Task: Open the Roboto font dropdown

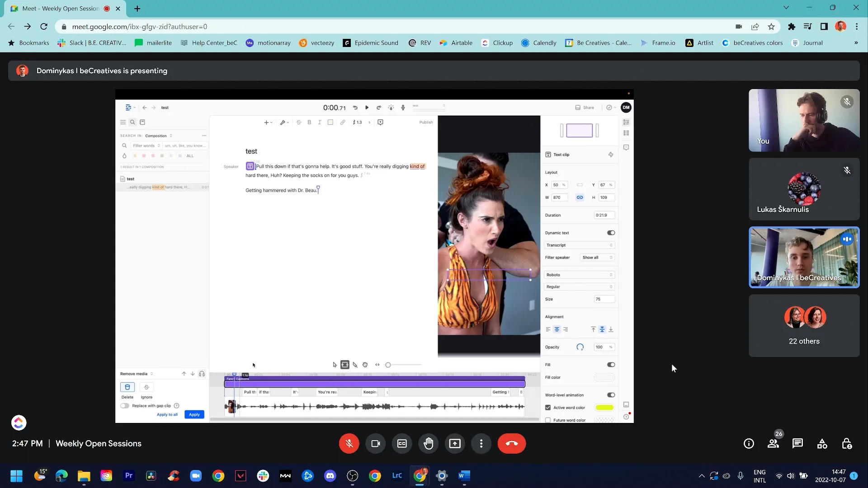Action: pyautogui.click(x=579, y=275)
